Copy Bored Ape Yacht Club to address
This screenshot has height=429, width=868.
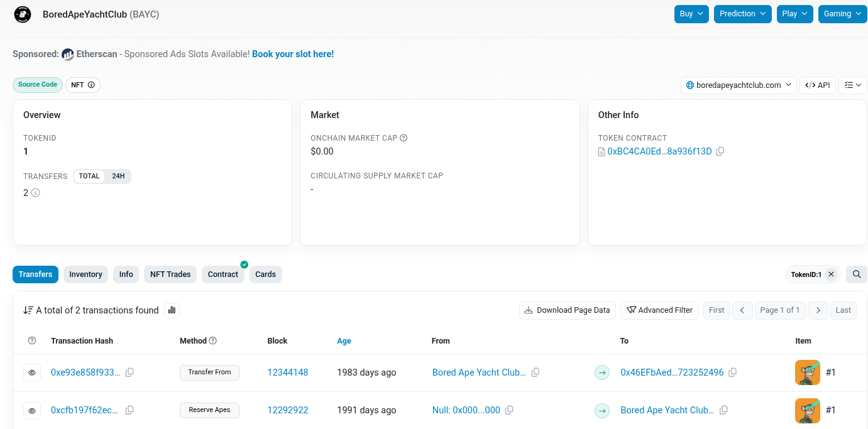click(x=723, y=410)
